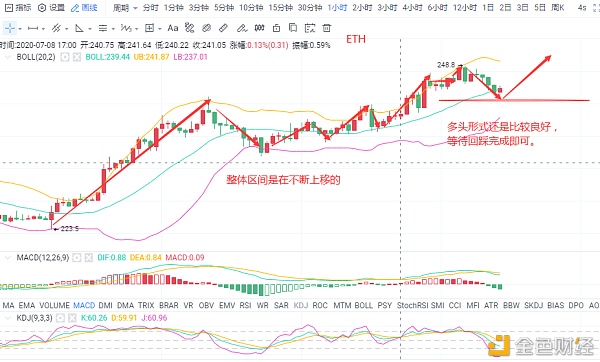Select the parallel channel lines tool
Viewport: 600px width, 362px height.
[56, 28]
